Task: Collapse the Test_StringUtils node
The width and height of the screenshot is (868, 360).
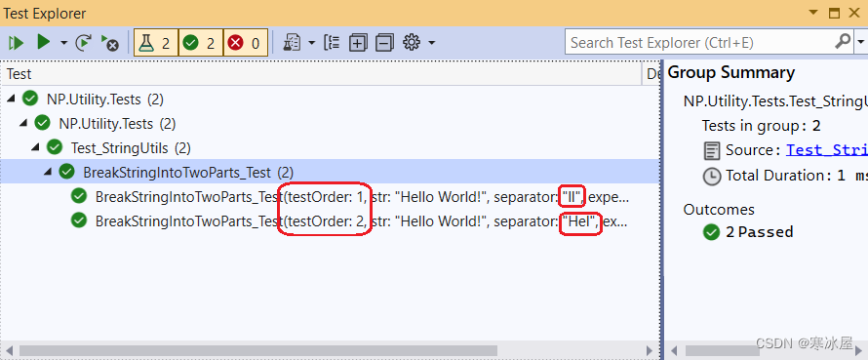Action: [x=35, y=147]
